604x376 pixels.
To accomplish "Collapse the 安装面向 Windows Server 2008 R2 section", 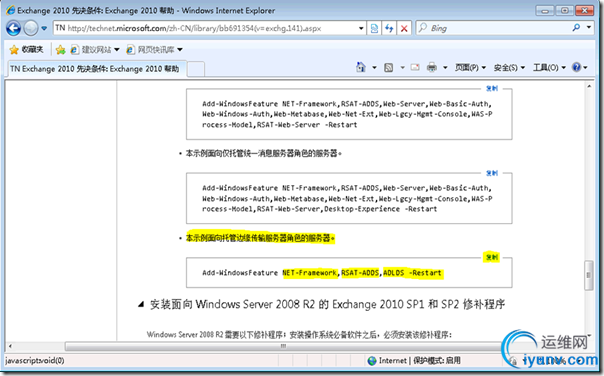I will [141, 304].
